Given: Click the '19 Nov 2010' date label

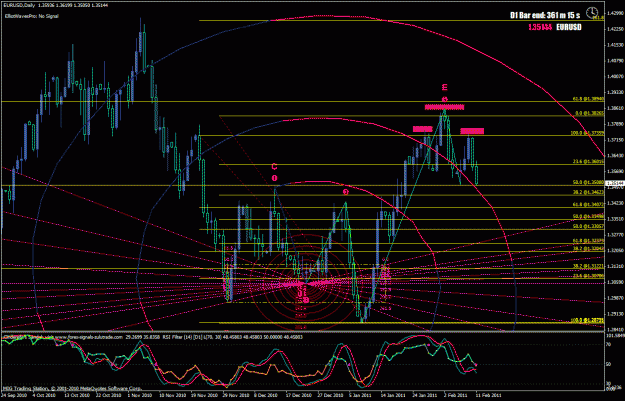Looking at the screenshot, I should click(203, 395).
